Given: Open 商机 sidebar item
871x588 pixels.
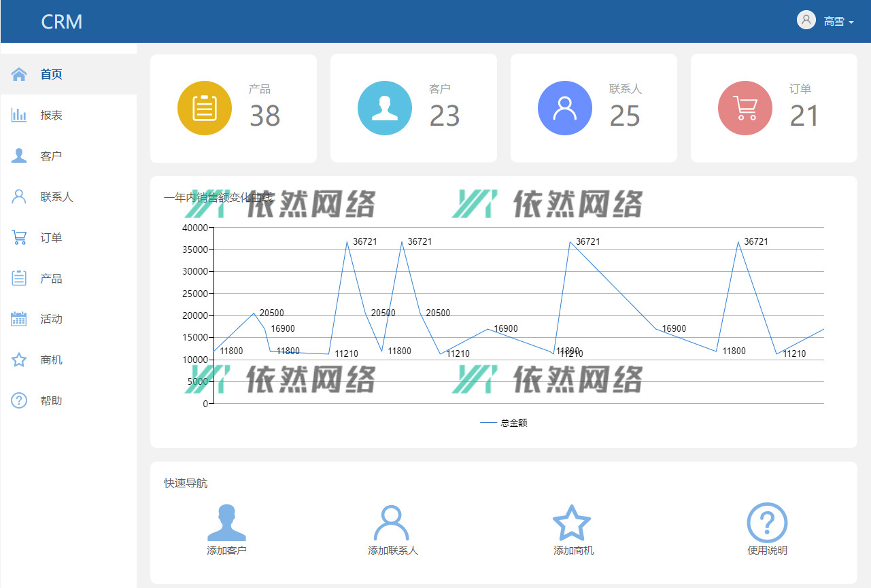Looking at the screenshot, I should (x=51, y=360).
